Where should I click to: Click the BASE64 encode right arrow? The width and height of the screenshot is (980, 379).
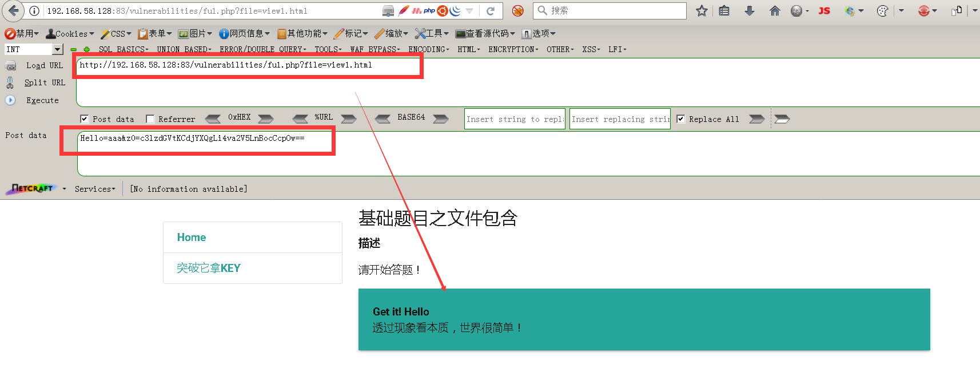click(x=441, y=119)
